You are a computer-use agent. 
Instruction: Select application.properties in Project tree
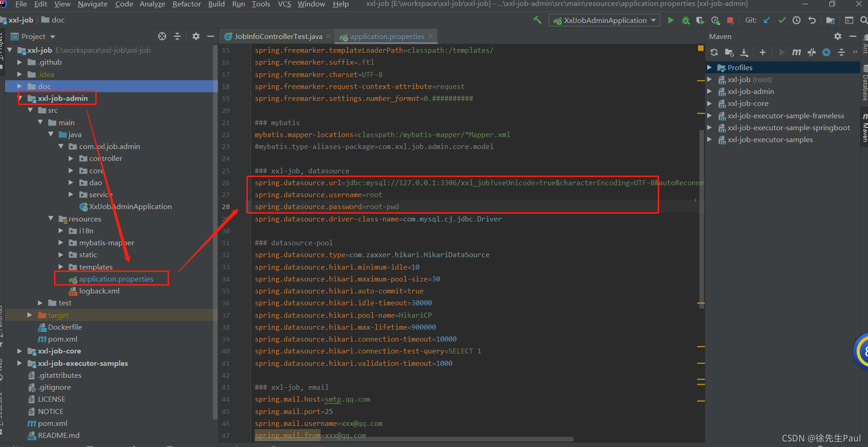[x=116, y=279]
